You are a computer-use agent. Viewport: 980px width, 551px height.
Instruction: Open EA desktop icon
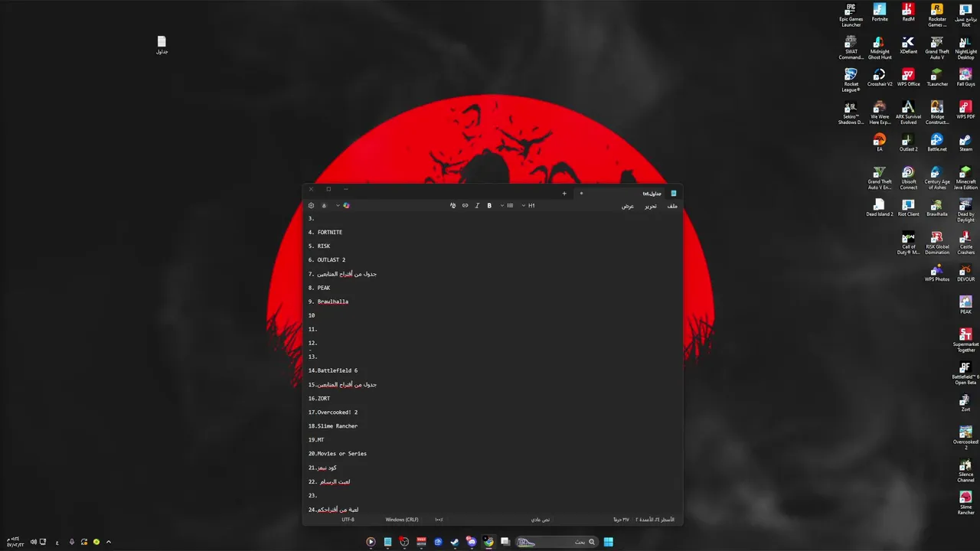[880, 142]
